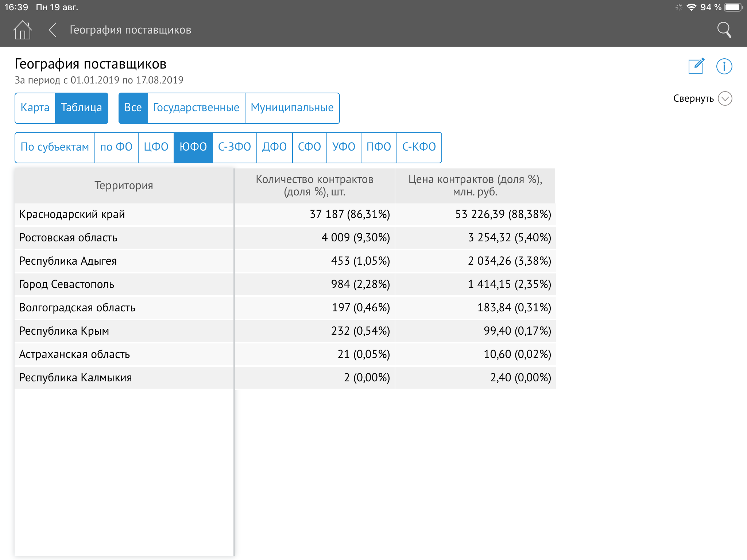Viewport: 747px width, 560px height.
Task: Open the Республика Крым row
Action: (124, 331)
